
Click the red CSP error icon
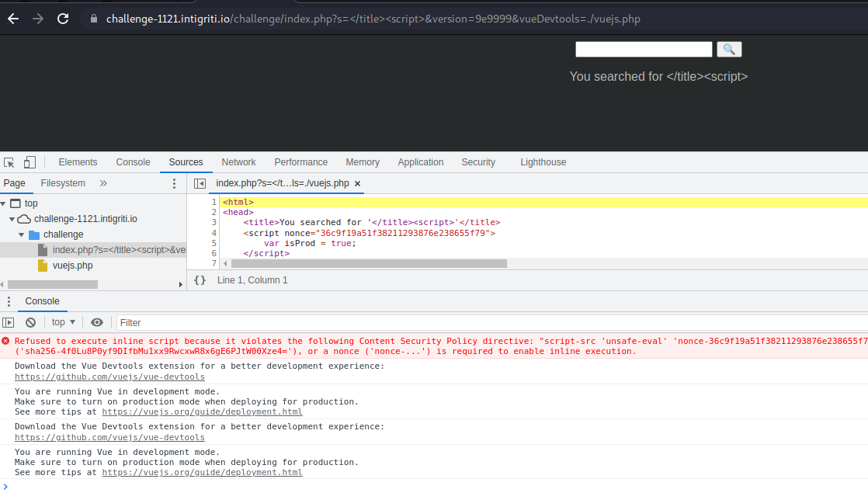[x=5, y=341]
